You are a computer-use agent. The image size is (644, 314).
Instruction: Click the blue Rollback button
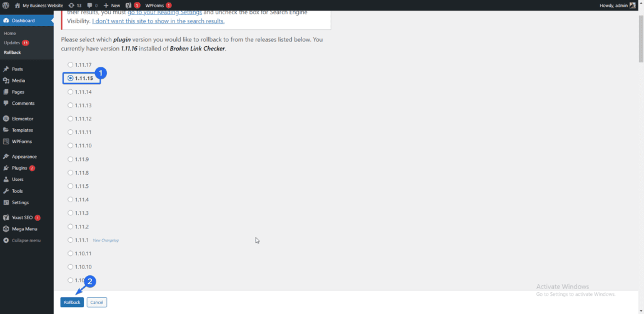(x=72, y=302)
